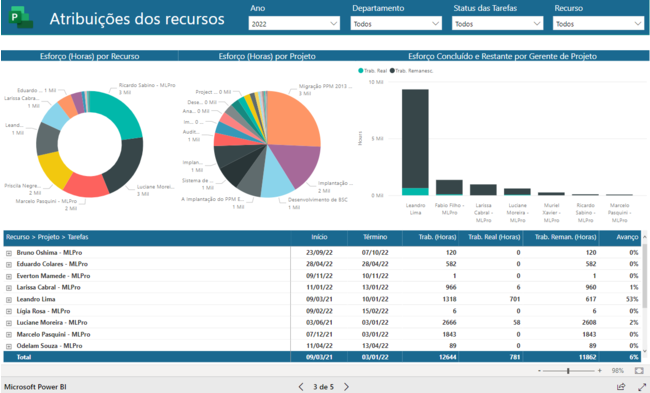
Task: Toggle Trab. Real legend item
Action: click(372, 71)
